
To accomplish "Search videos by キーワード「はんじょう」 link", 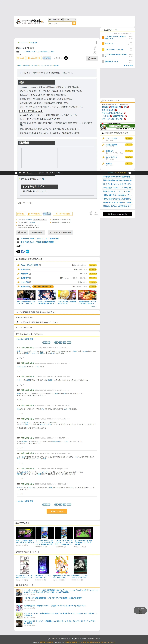I will [x=40, y=239].
